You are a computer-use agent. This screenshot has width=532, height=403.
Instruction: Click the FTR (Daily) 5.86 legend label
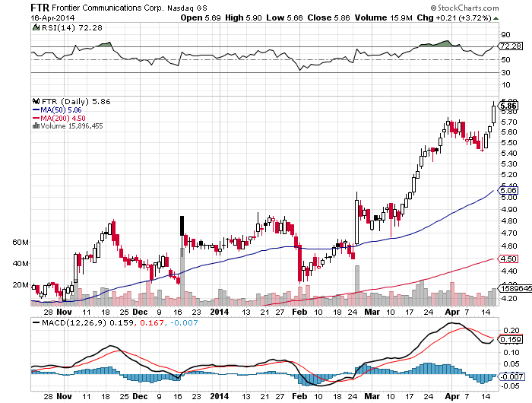click(x=76, y=101)
